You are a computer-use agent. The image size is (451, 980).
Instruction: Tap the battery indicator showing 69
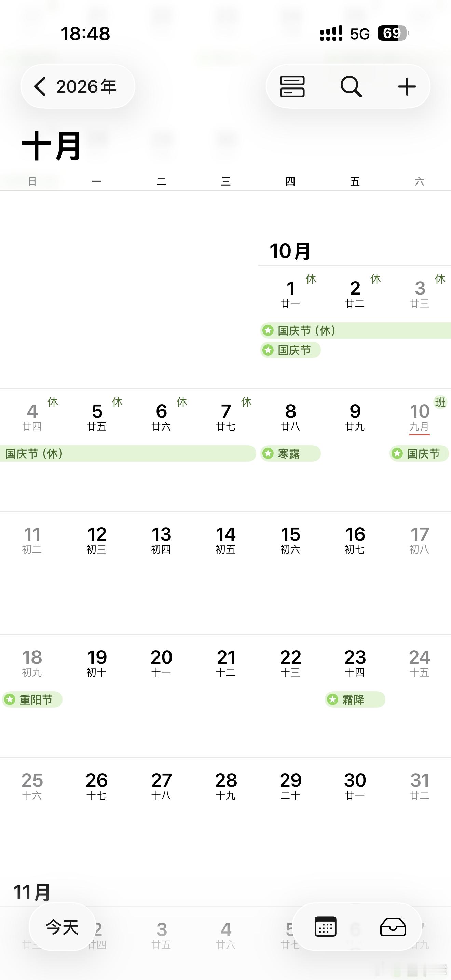pos(393,33)
